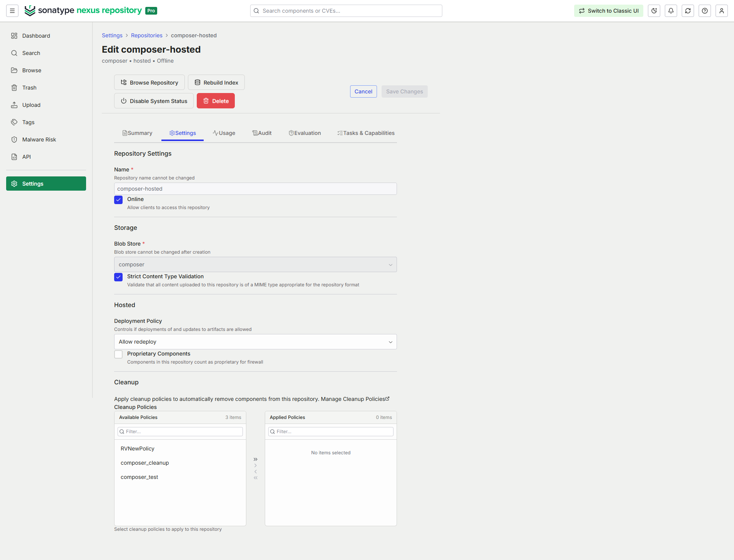734x560 pixels.
Task: Click the Browse Repository button
Action: click(x=149, y=82)
